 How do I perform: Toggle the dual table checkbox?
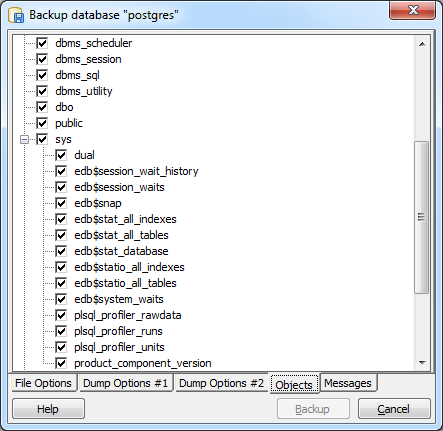[x=61, y=155]
